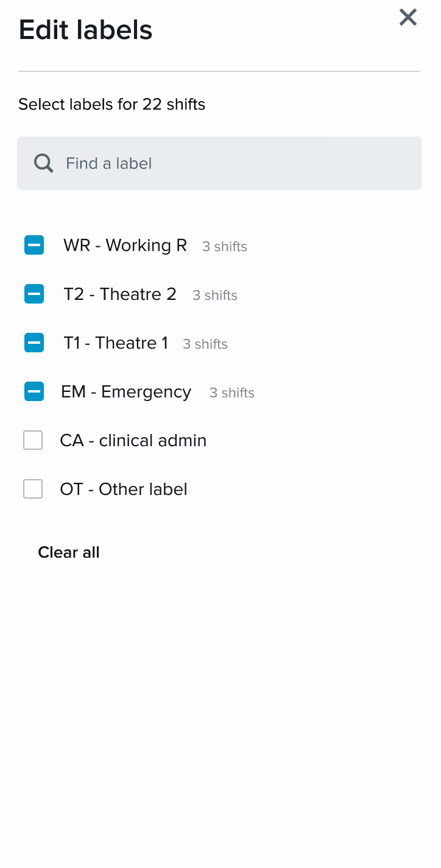Click Clear all to remove selections
Screen dimensions: 441x868
click(x=68, y=552)
